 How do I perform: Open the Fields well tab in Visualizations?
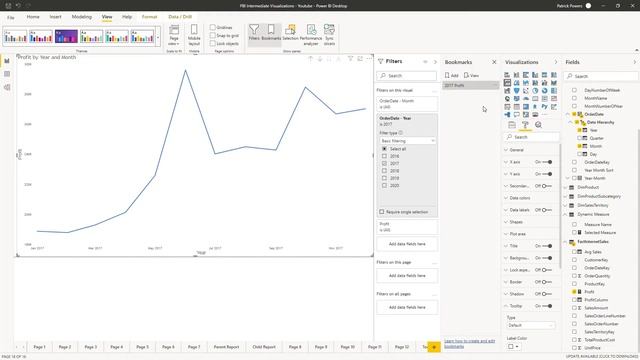coord(512,125)
